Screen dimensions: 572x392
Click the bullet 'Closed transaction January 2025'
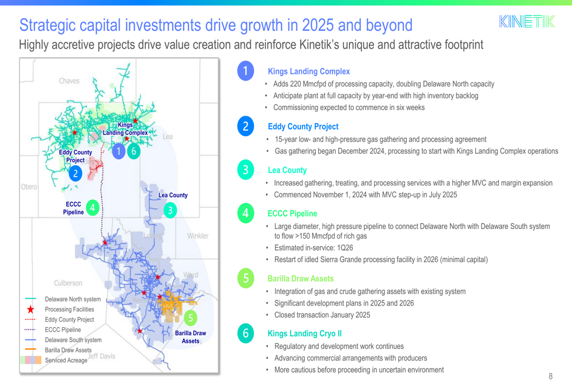(x=322, y=315)
